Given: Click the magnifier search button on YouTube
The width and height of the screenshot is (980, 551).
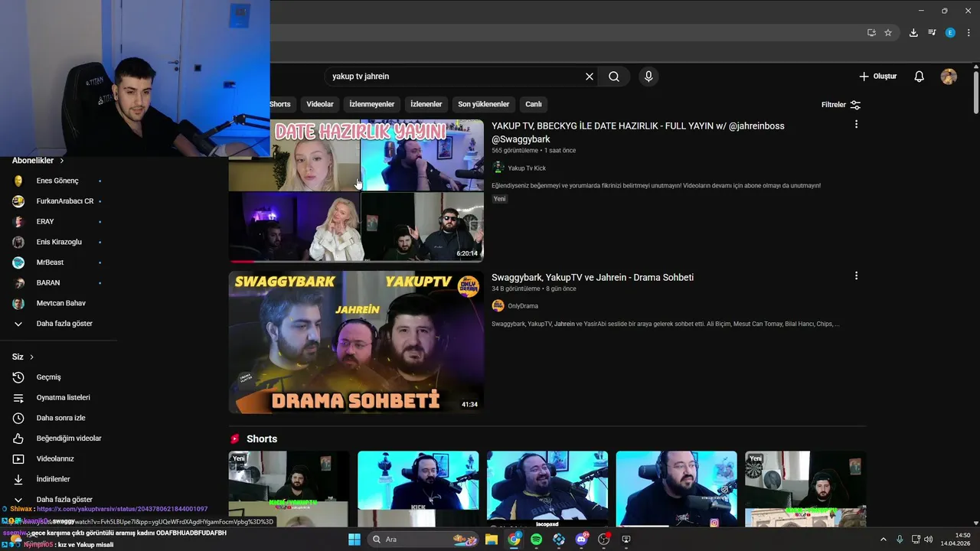Looking at the screenshot, I should tap(614, 77).
